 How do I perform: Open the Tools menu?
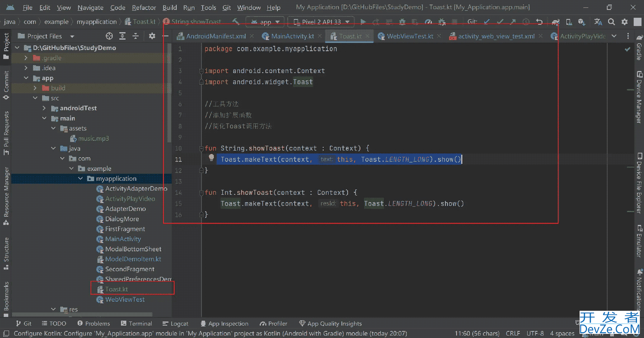208,7
